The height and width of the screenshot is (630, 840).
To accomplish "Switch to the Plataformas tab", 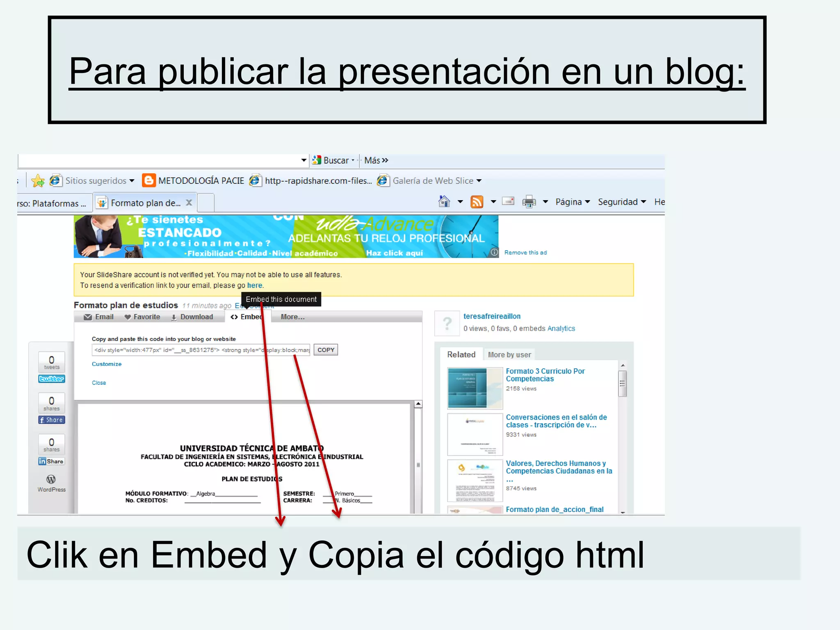I will tap(52, 203).
